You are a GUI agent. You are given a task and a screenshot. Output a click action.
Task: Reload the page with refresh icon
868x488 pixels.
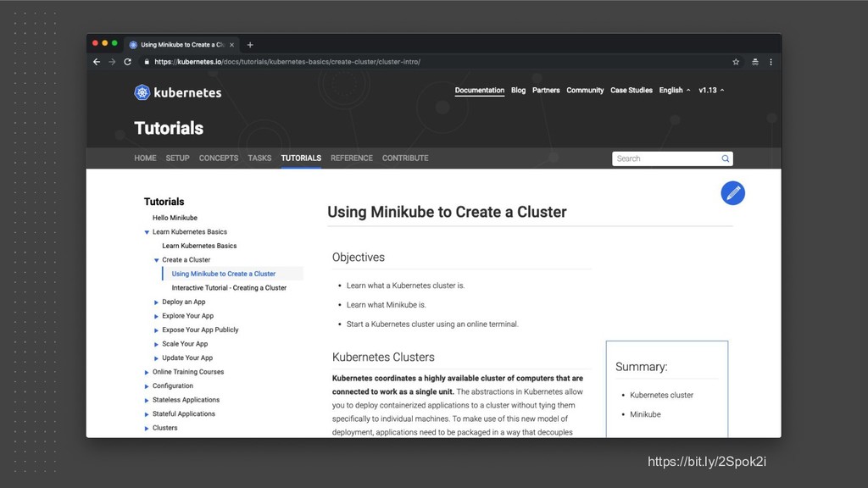click(x=127, y=62)
